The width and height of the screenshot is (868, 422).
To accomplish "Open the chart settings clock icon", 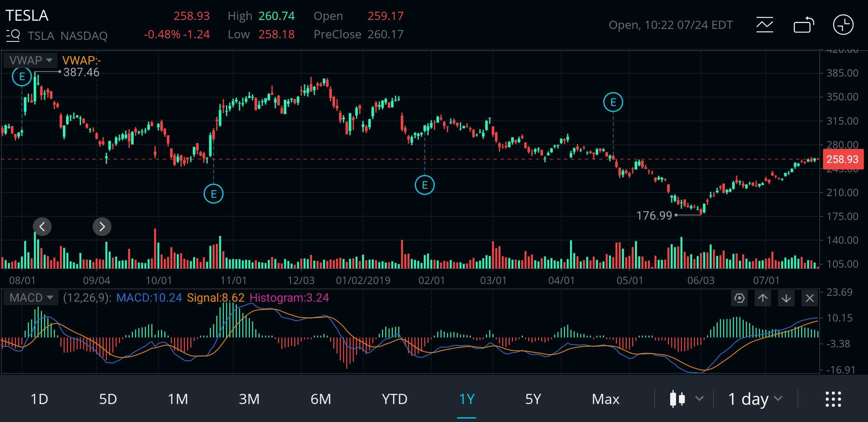I will 843,25.
